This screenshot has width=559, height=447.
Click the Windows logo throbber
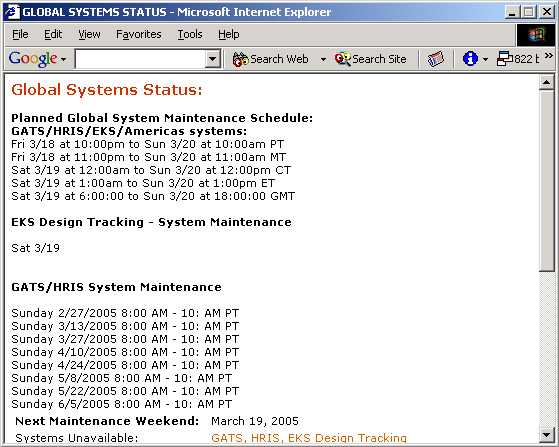tap(536, 35)
